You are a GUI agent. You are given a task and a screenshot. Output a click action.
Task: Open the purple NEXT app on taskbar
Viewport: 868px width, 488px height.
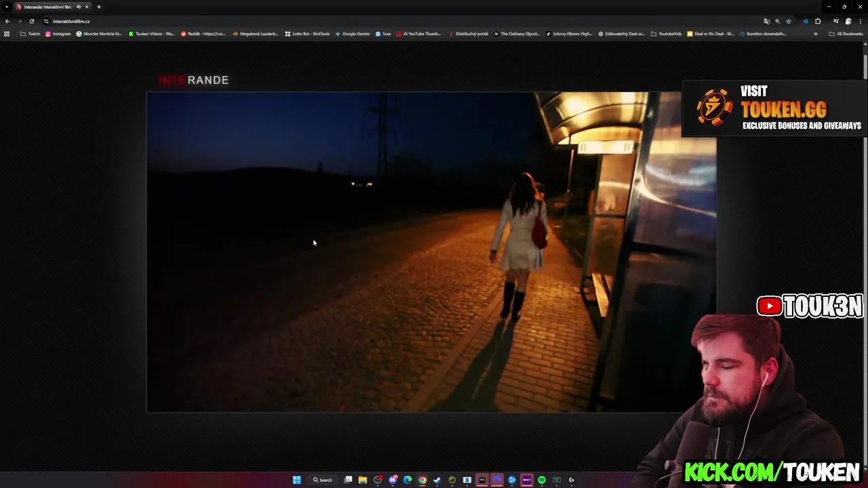tap(527, 480)
